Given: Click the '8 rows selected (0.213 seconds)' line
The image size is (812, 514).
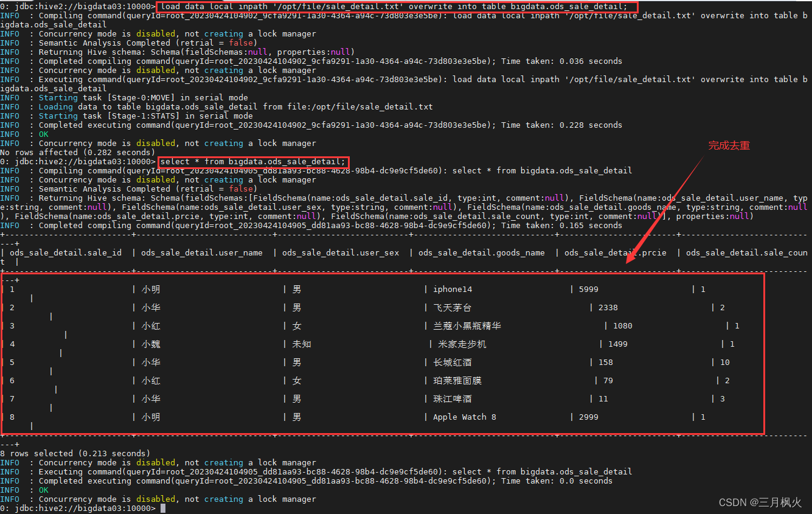Looking at the screenshot, I should 75,454.
